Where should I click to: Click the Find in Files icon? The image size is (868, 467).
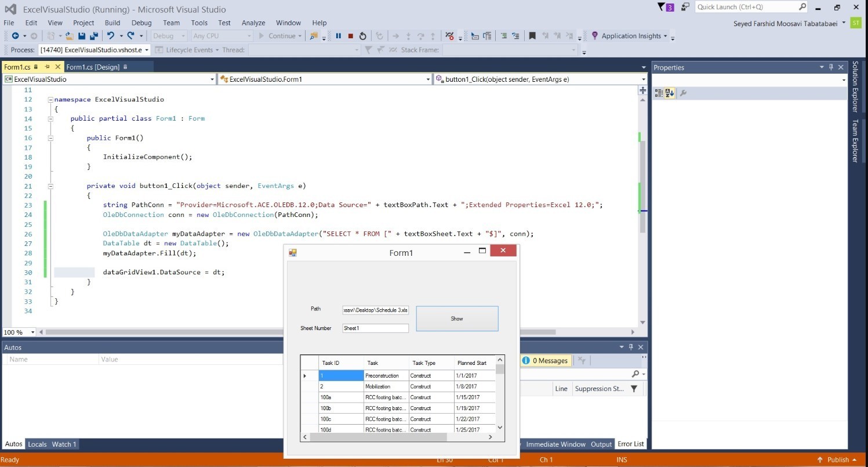click(x=314, y=36)
